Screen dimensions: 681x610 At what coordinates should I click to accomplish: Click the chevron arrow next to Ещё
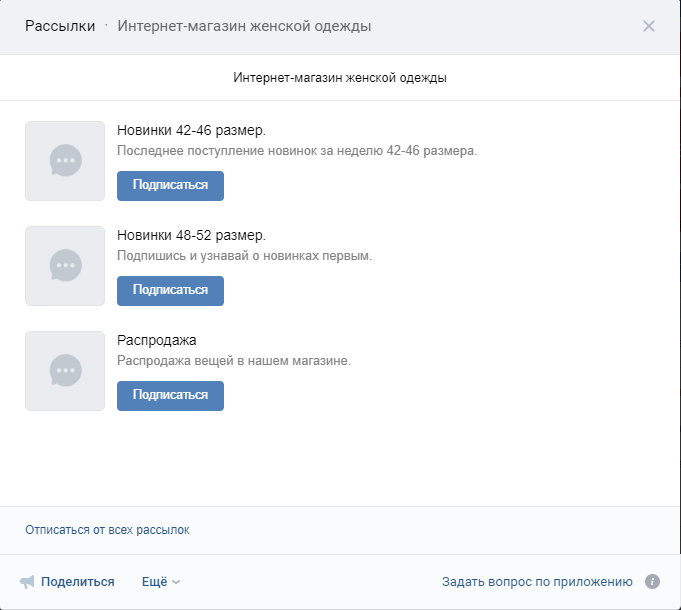[x=176, y=582]
